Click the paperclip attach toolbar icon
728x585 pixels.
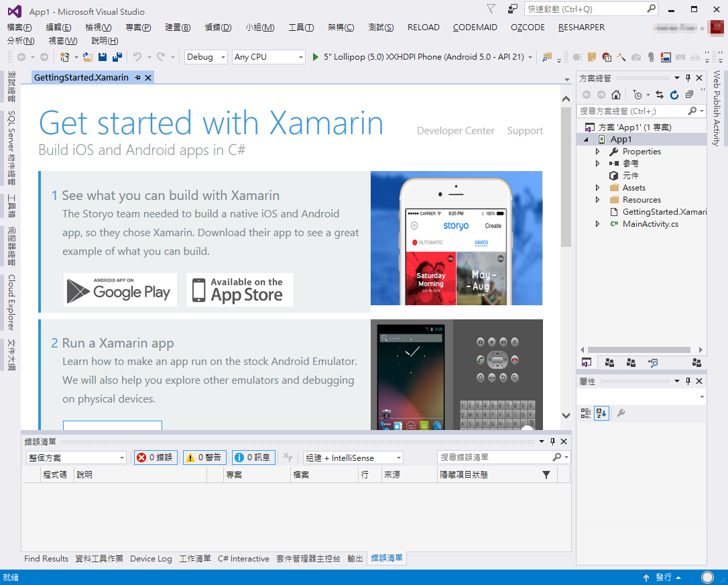tap(651, 57)
